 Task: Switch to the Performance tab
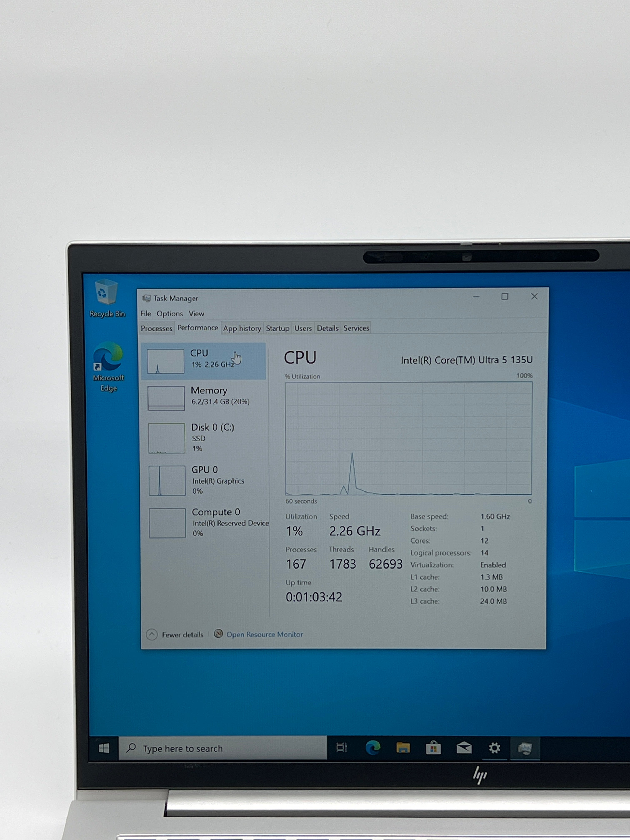[x=198, y=328]
